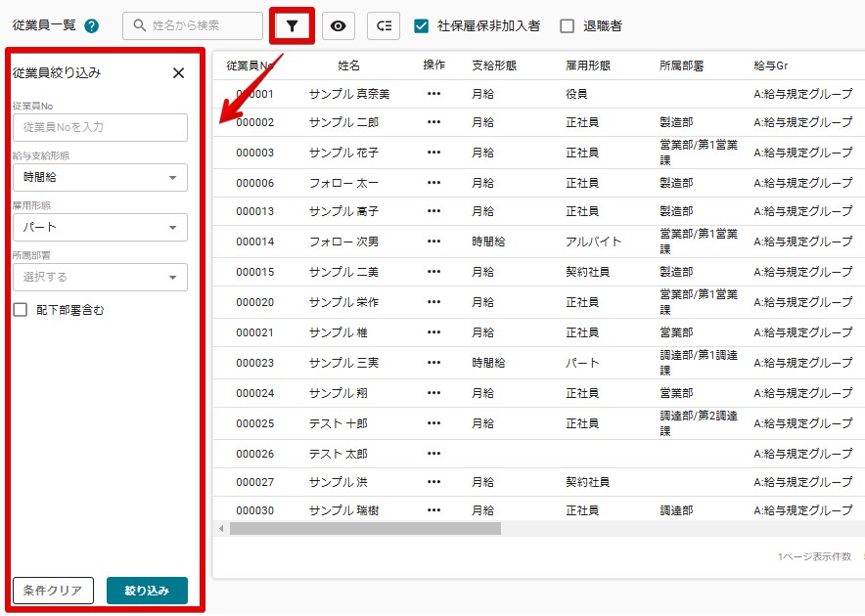Image resolution: width=865 pixels, height=616 pixels.
Task: Select employee name サンプル 二郎
Action: (343, 122)
